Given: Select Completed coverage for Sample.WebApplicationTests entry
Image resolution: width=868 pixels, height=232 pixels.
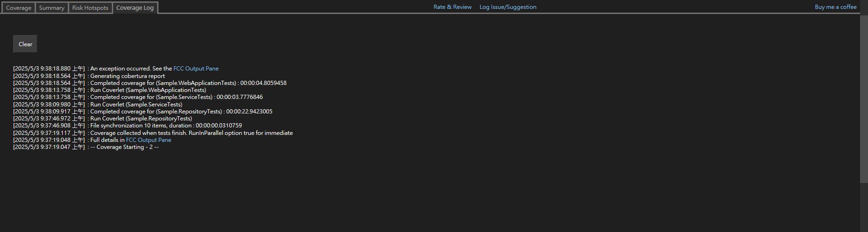Looking at the screenshot, I should (x=188, y=83).
